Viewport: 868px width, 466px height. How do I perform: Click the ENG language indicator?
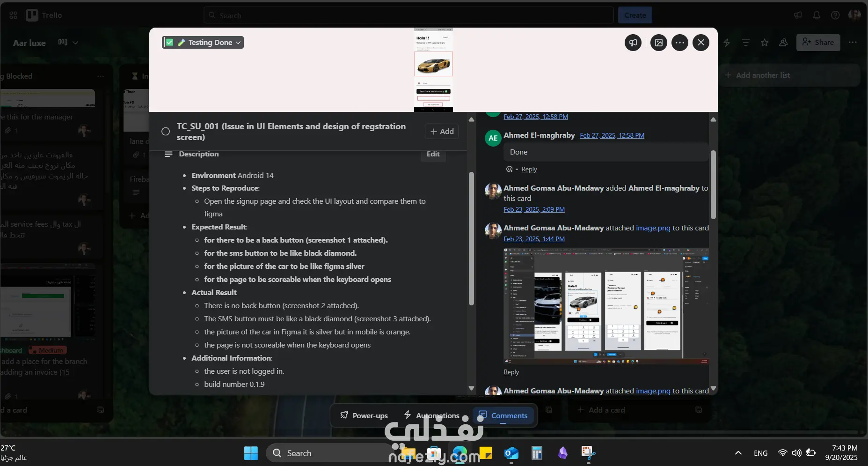coord(760,453)
